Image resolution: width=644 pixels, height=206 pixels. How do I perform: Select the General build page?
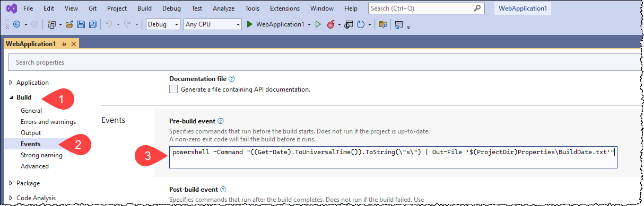[31, 111]
